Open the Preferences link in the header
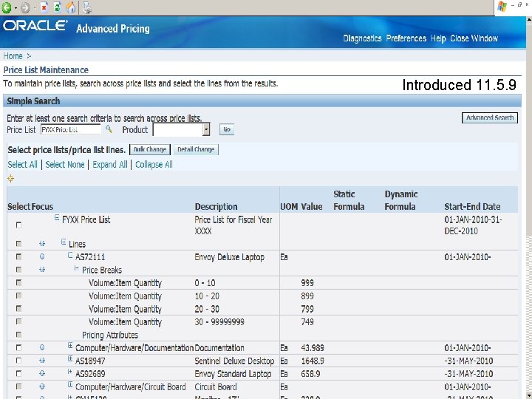 pyautogui.click(x=406, y=38)
